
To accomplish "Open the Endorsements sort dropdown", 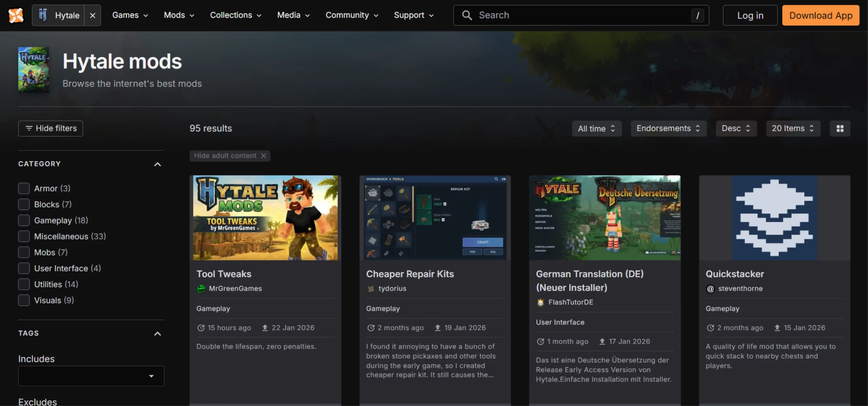I will [668, 128].
